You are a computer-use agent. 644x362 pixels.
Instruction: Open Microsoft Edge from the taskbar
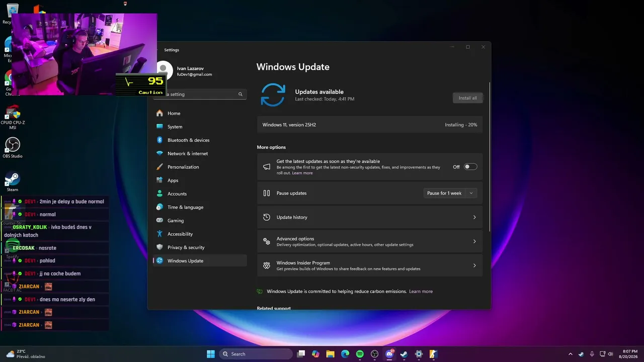(345, 354)
